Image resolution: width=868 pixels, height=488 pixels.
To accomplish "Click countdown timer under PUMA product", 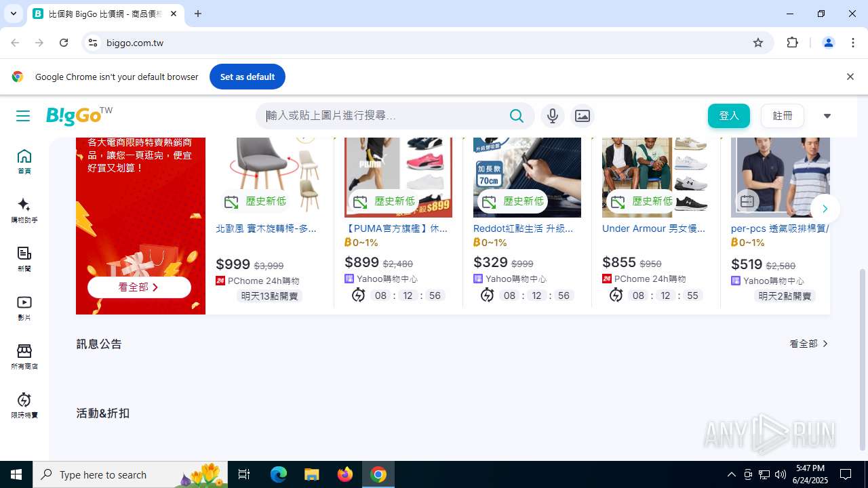I will (398, 296).
